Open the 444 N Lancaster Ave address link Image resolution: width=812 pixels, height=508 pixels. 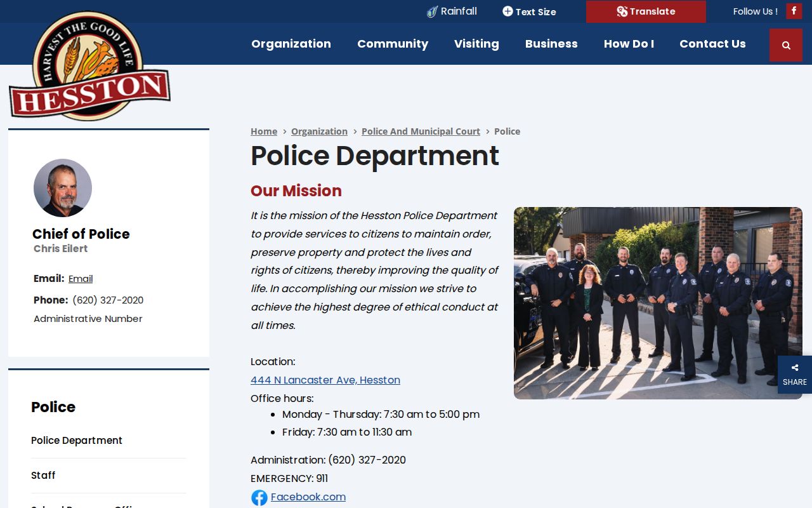(x=325, y=380)
